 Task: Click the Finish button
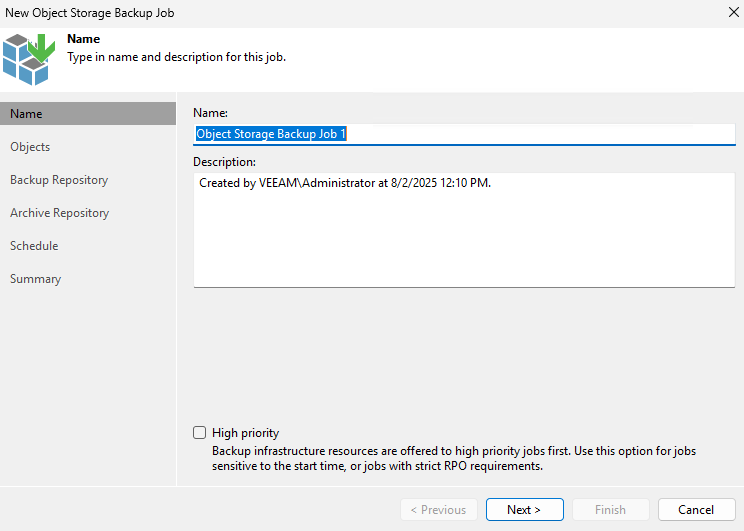pos(610,509)
